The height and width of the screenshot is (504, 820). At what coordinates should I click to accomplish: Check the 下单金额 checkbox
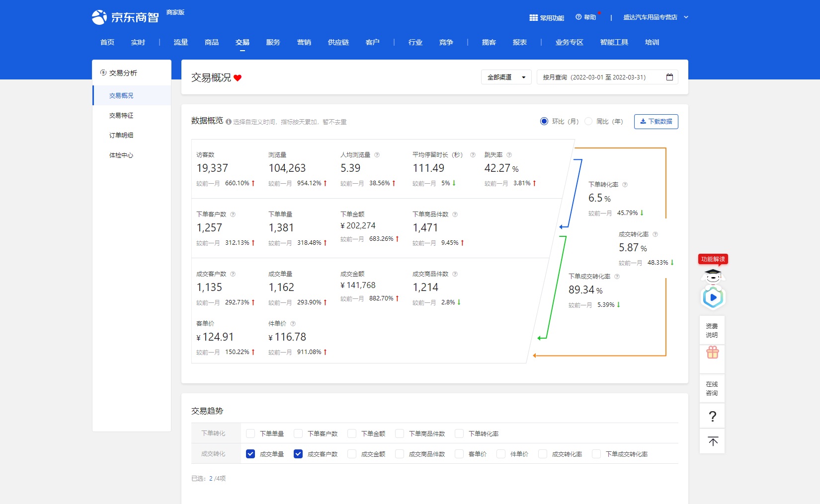[x=352, y=433]
